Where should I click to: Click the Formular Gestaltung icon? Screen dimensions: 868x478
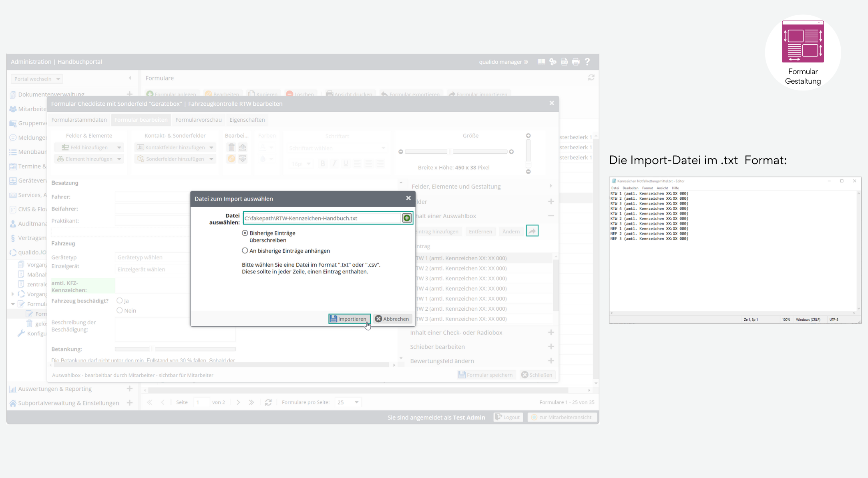[803, 42]
